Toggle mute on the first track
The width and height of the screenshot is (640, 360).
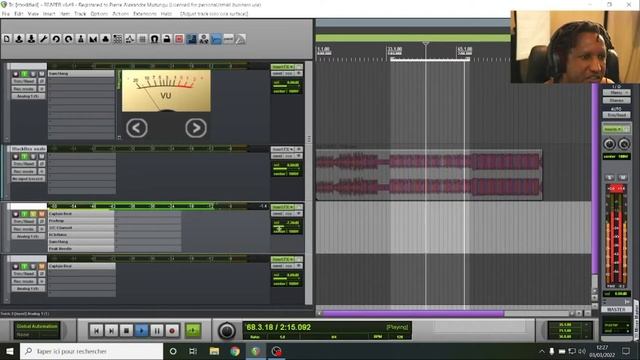[41, 74]
